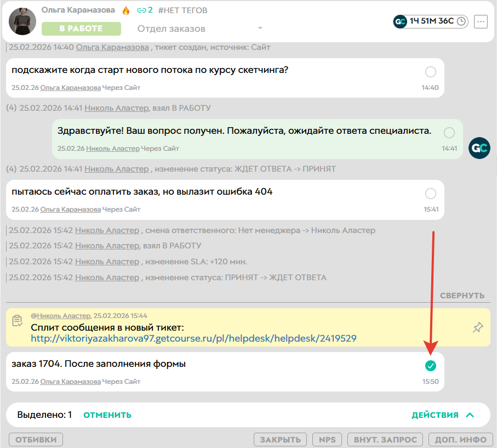Click the note clipboard icon in yellow comment

click(17, 321)
